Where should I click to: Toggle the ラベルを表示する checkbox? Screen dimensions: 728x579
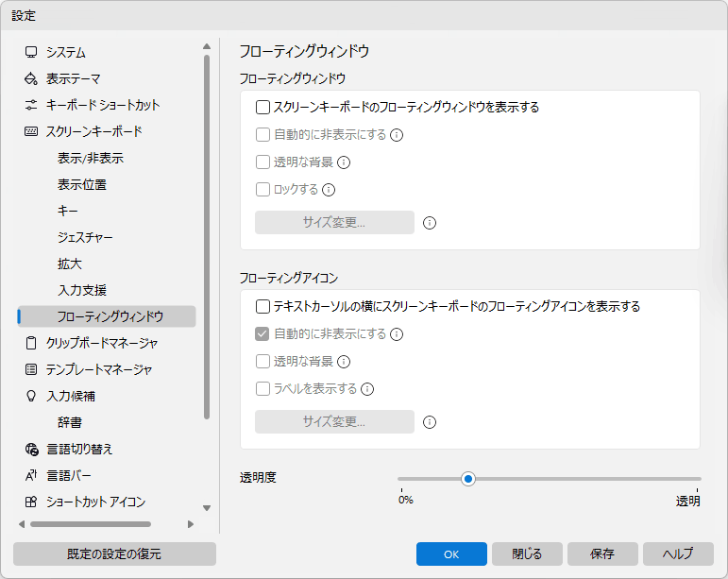coord(262,388)
